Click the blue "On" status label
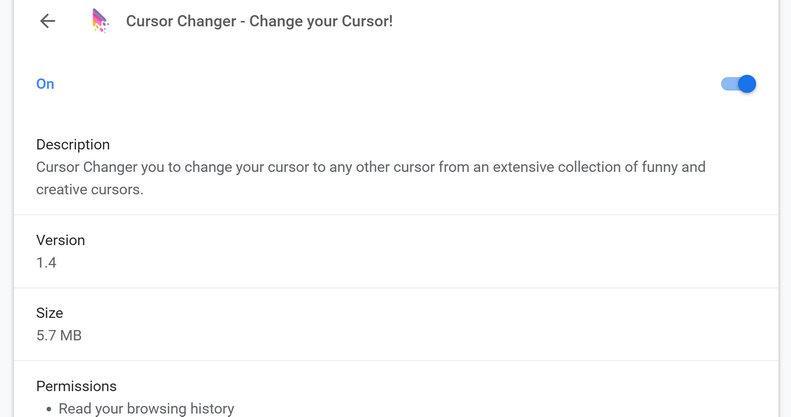Image resolution: width=791 pixels, height=417 pixels. click(x=45, y=84)
